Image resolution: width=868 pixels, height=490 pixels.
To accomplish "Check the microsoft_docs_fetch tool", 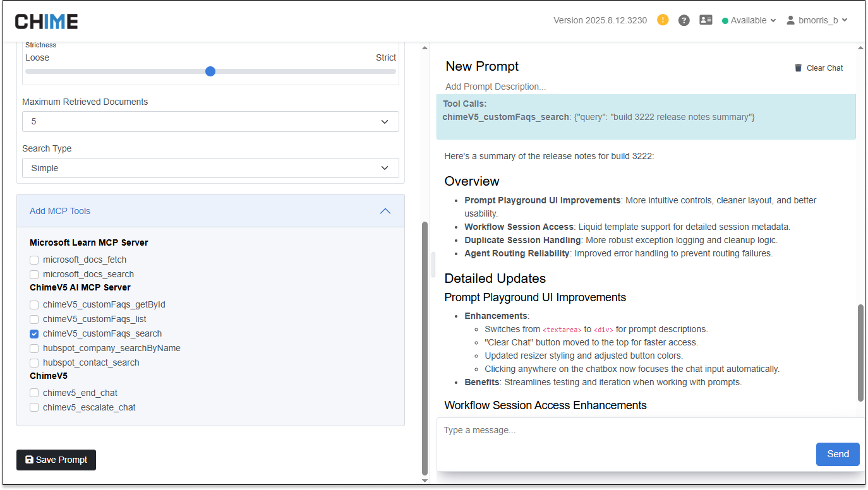I will tap(34, 260).
